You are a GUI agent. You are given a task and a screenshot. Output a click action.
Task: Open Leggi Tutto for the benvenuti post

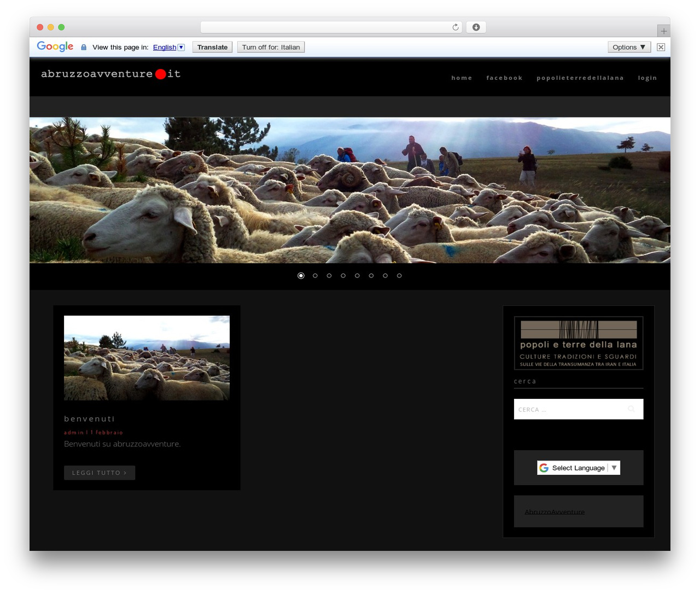pyautogui.click(x=100, y=473)
